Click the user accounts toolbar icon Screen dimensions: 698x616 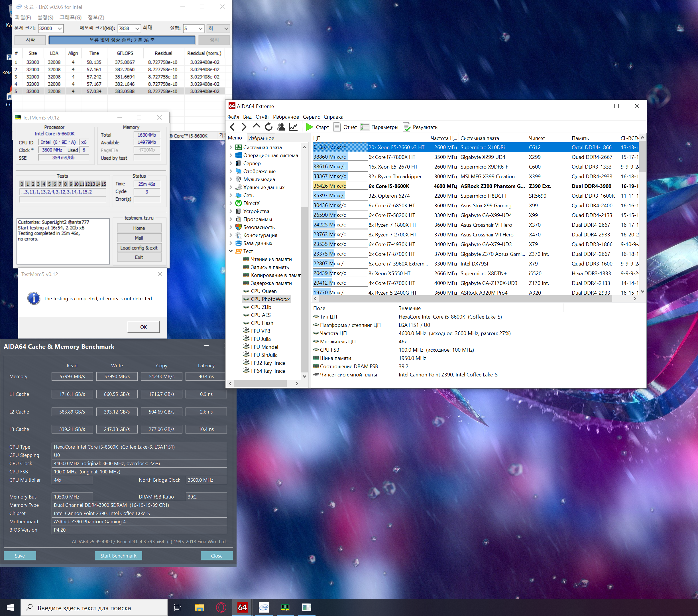click(x=281, y=127)
